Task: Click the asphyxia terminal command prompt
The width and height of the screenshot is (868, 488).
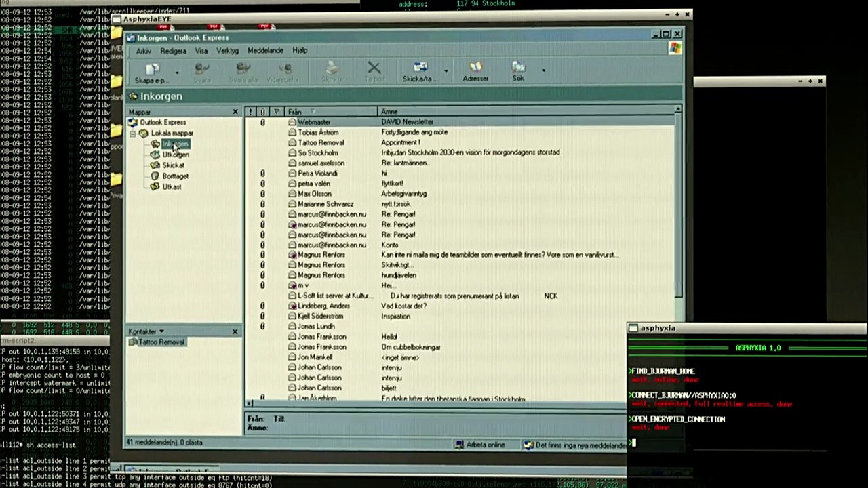Action: (633, 443)
